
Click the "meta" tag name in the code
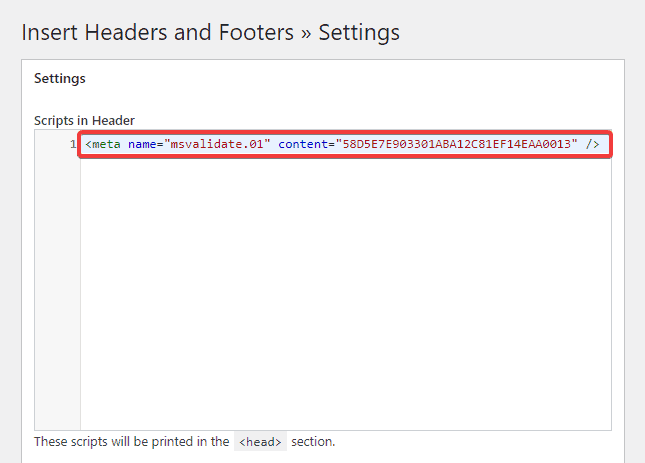tap(107, 145)
